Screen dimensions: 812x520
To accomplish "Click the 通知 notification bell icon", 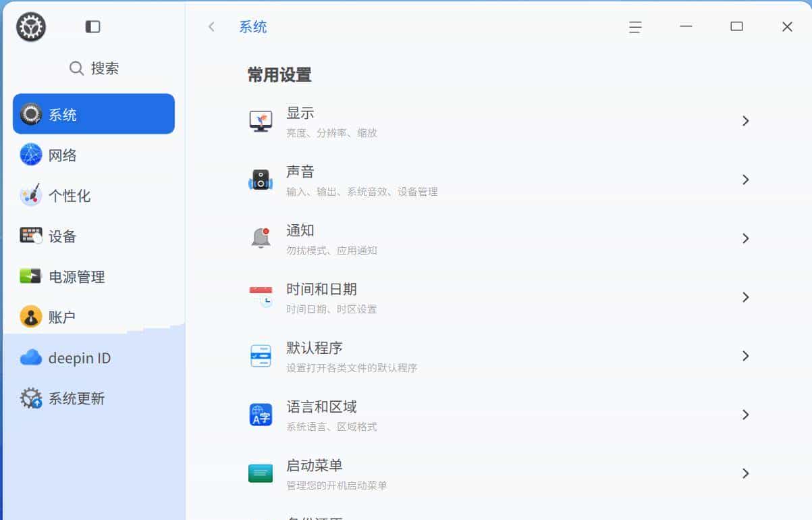I will pos(261,238).
